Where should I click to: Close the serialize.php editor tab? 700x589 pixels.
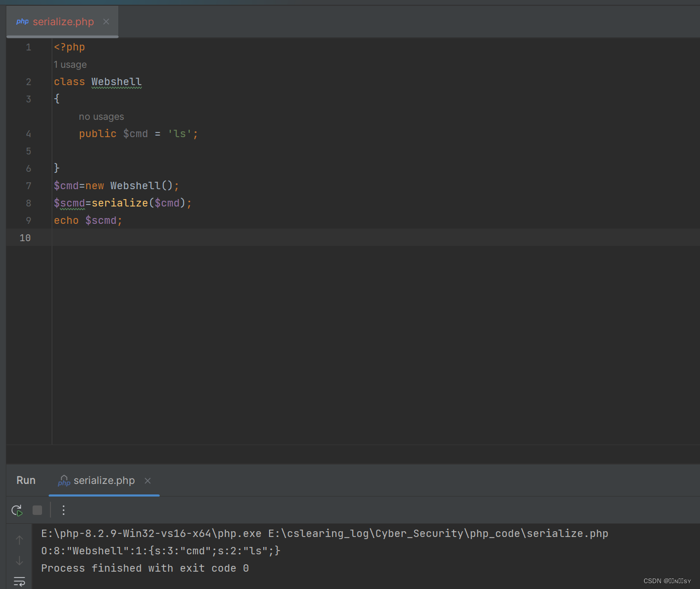pos(106,22)
